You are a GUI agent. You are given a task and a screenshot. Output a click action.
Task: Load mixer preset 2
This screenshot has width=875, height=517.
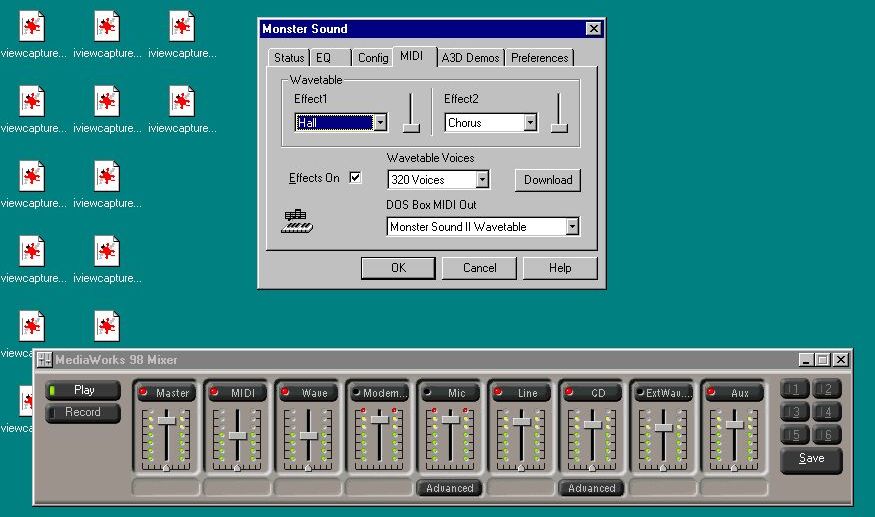coord(827,389)
